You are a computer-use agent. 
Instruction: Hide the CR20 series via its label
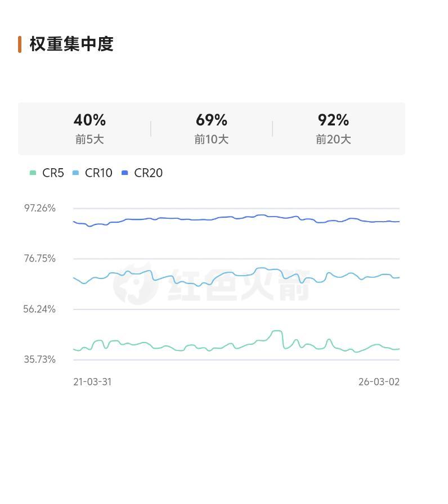(x=148, y=173)
